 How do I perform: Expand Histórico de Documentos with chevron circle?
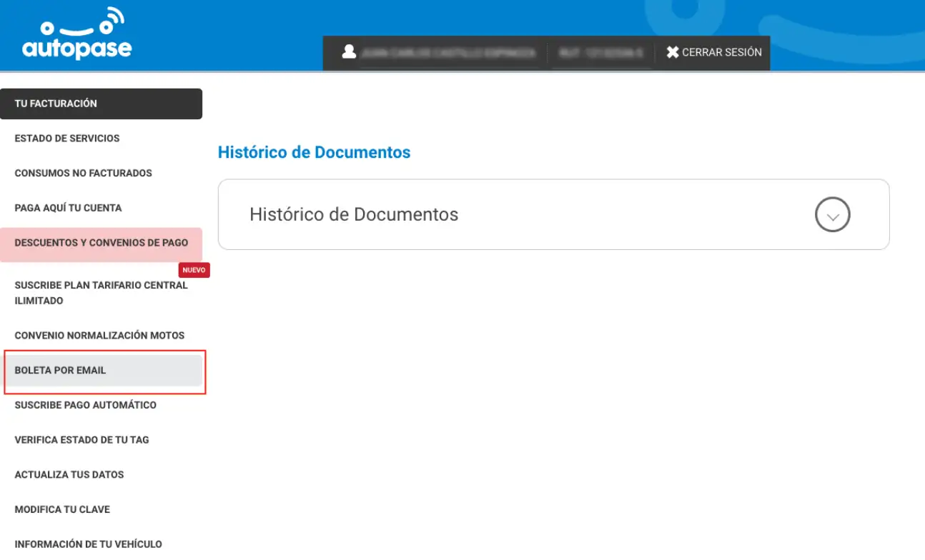832,214
